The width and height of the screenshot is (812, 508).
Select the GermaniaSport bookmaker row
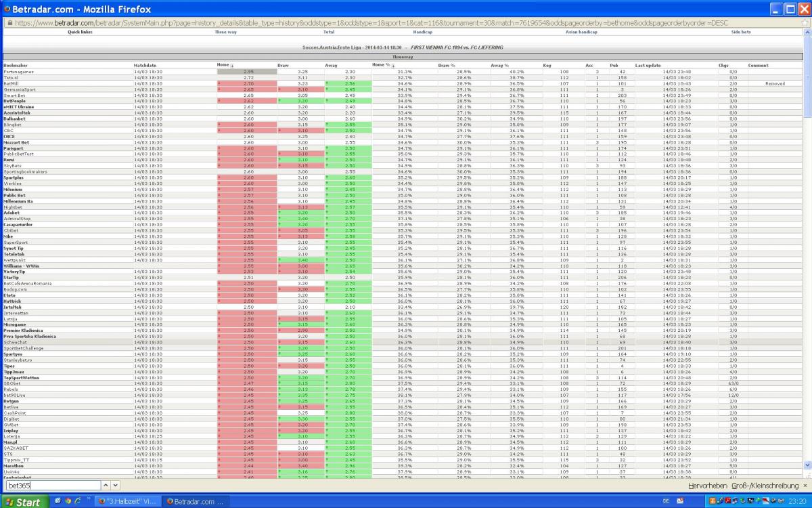coord(403,89)
